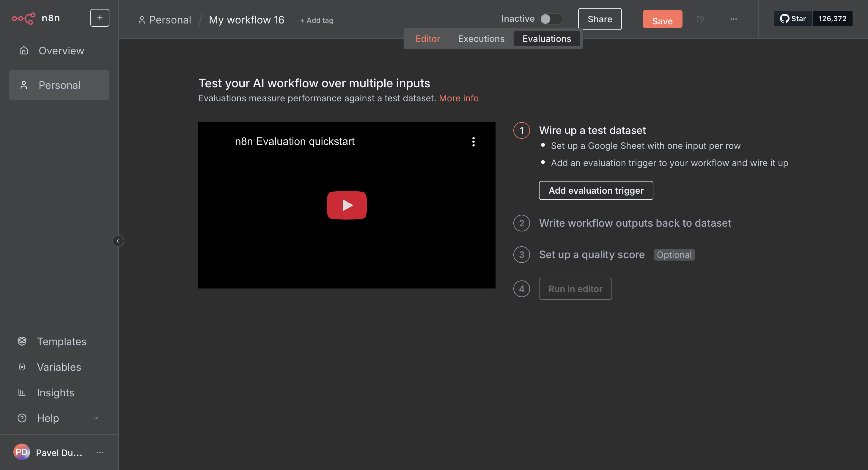Click the workflow history clock icon
Viewport: 868px width, 470px height.
point(700,19)
